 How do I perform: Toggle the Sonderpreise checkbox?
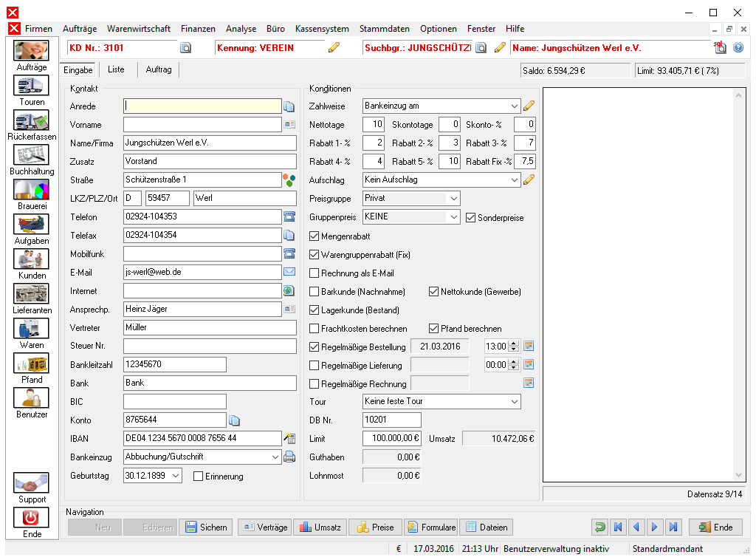(x=470, y=217)
